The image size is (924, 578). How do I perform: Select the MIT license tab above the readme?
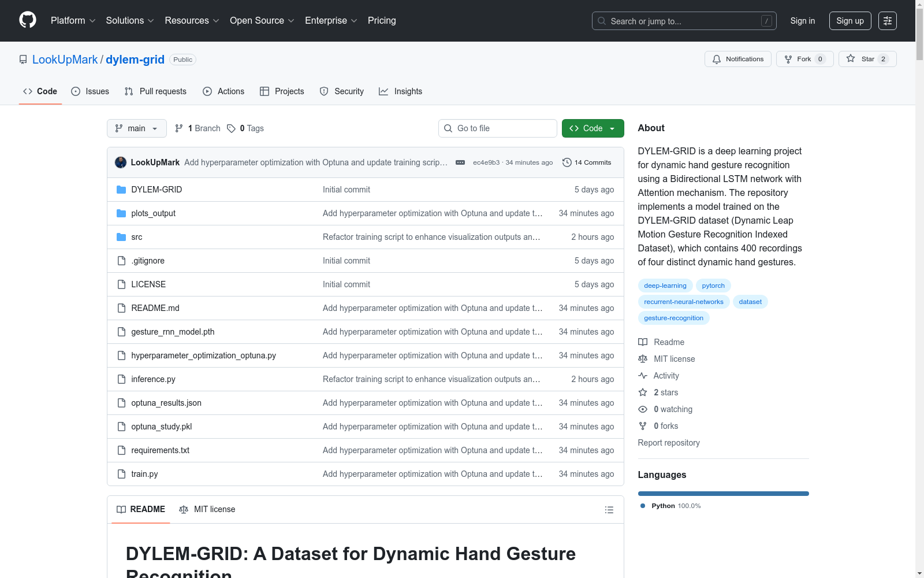coord(207,509)
